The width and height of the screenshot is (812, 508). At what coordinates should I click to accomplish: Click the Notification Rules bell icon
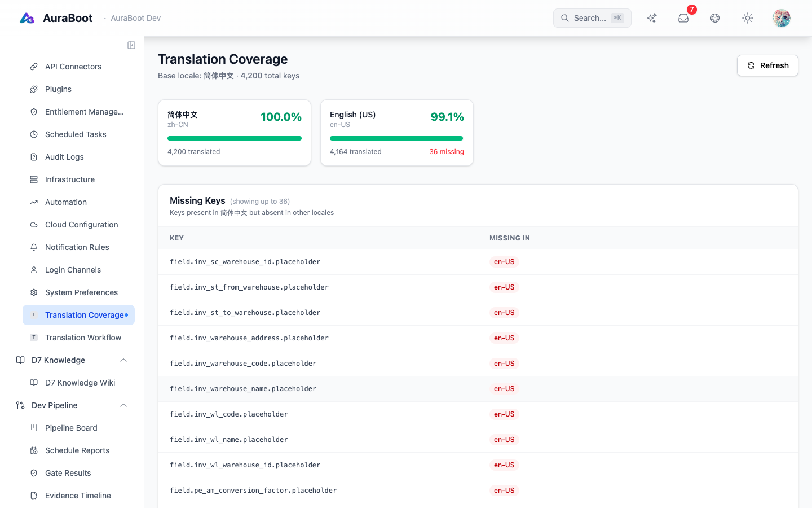(x=34, y=247)
